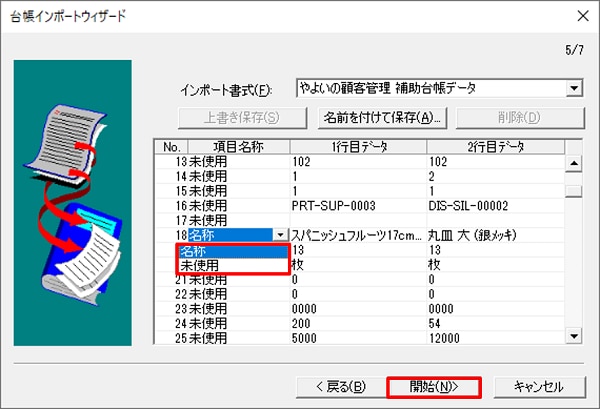Select 未使用 cell in row 15
The height and width of the screenshot is (409, 600).
tap(239, 191)
